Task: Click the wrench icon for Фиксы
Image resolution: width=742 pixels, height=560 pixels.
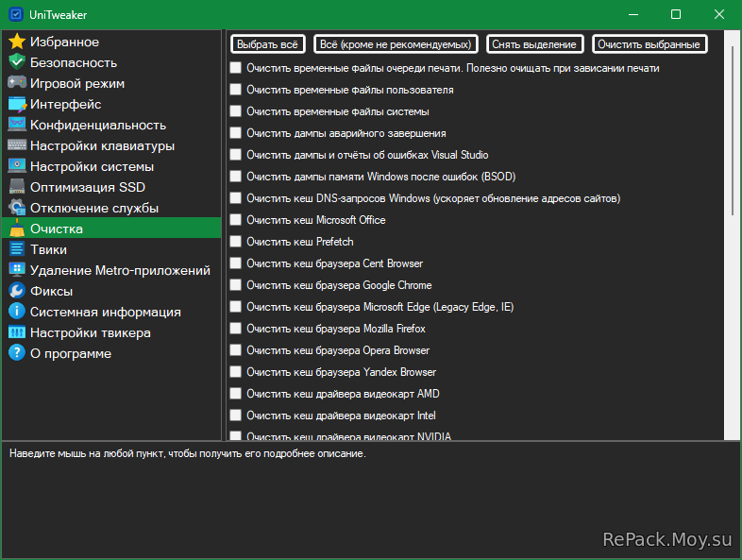Action: 16,291
